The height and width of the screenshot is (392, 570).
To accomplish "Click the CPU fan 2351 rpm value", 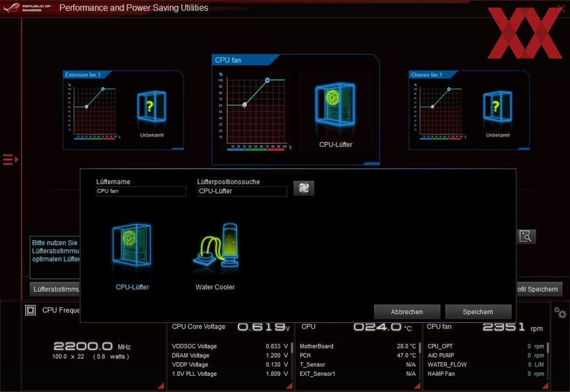I will pyautogui.click(x=513, y=327).
